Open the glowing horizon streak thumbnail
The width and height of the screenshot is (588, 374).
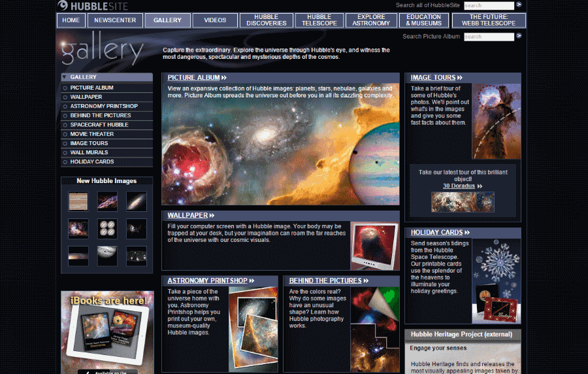pyautogui.click(x=78, y=256)
